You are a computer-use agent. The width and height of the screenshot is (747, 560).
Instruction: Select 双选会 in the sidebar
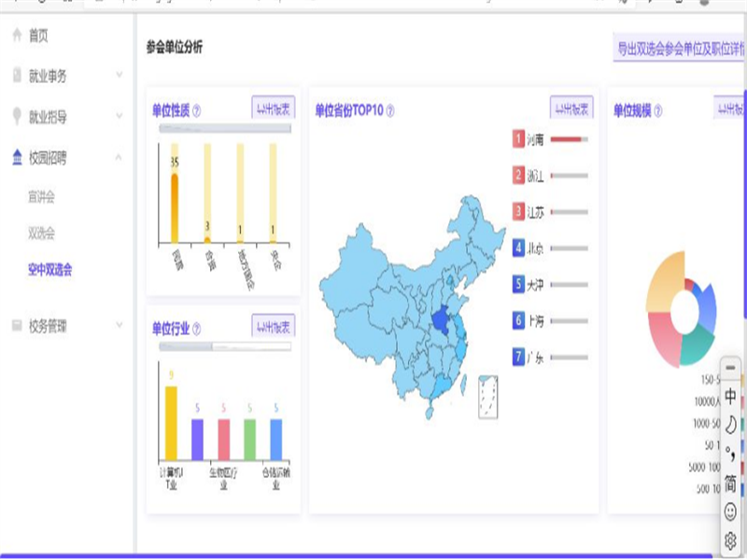click(x=42, y=233)
